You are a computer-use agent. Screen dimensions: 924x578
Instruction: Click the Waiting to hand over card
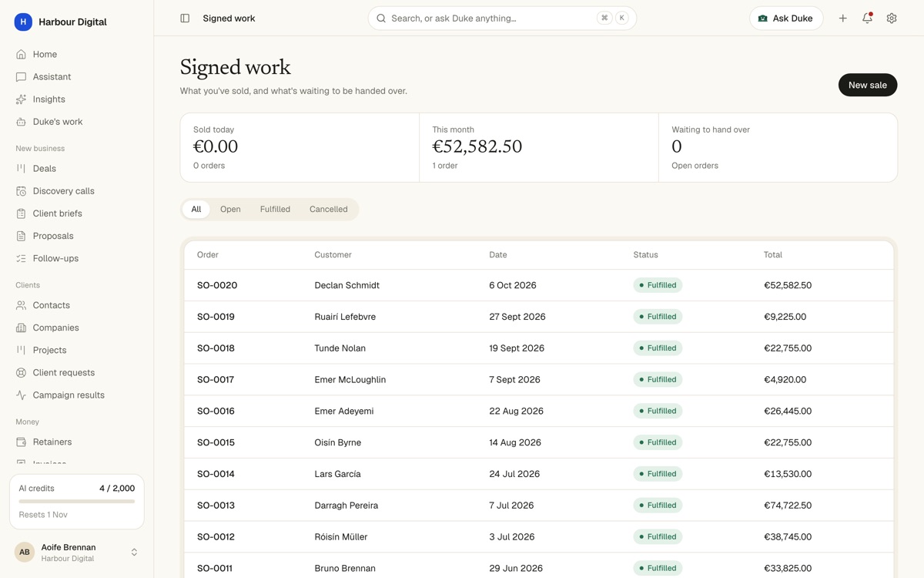click(x=778, y=148)
